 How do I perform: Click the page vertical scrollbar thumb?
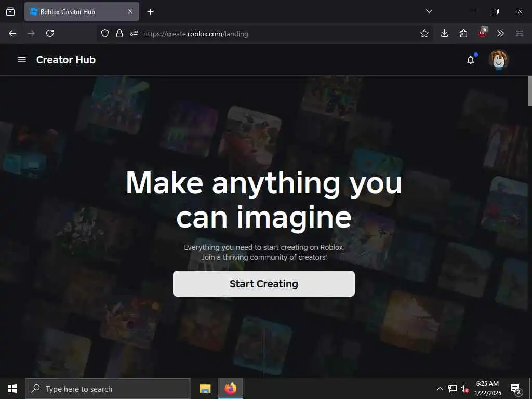529,91
